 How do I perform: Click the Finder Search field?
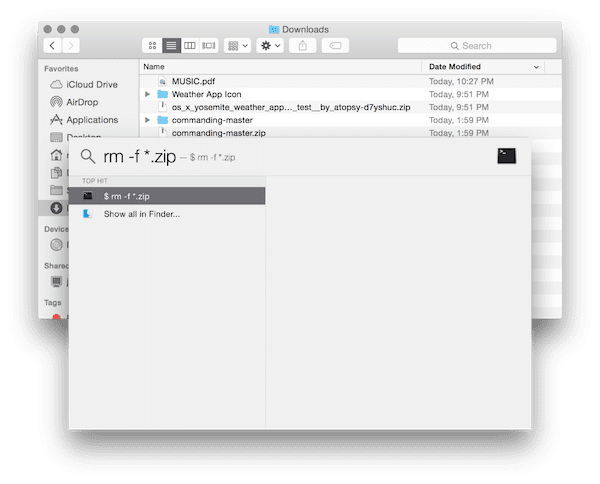tap(477, 46)
